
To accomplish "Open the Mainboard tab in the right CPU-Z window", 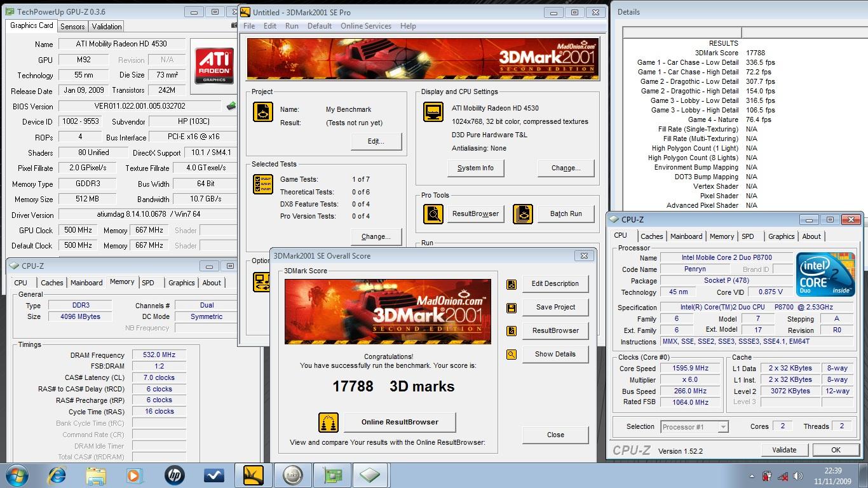I will [x=686, y=236].
